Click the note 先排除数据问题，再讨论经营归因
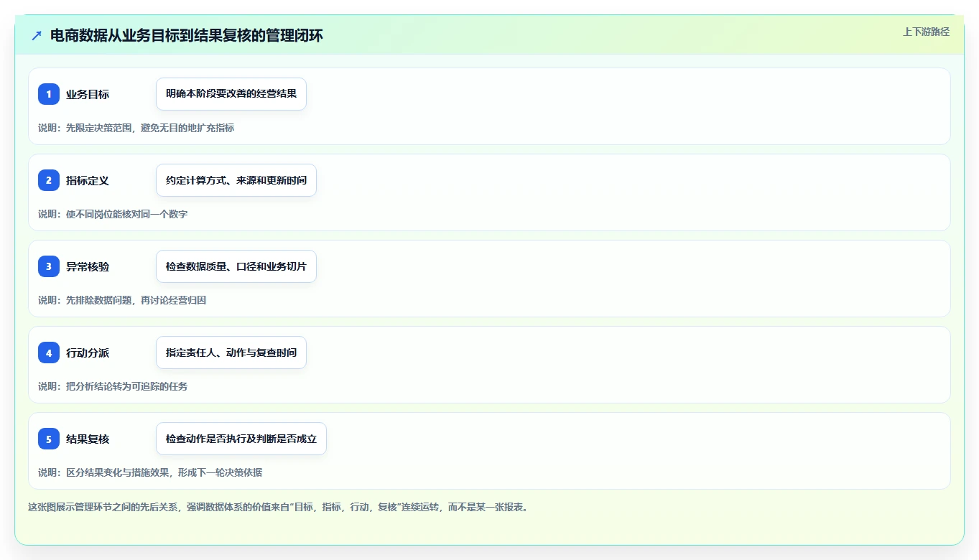 click(136, 300)
